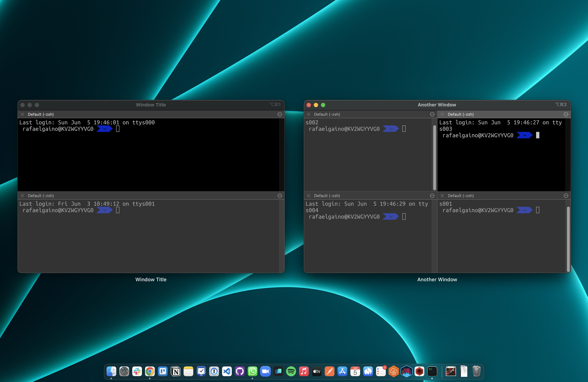Open the documents stack in Dock

(464, 371)
